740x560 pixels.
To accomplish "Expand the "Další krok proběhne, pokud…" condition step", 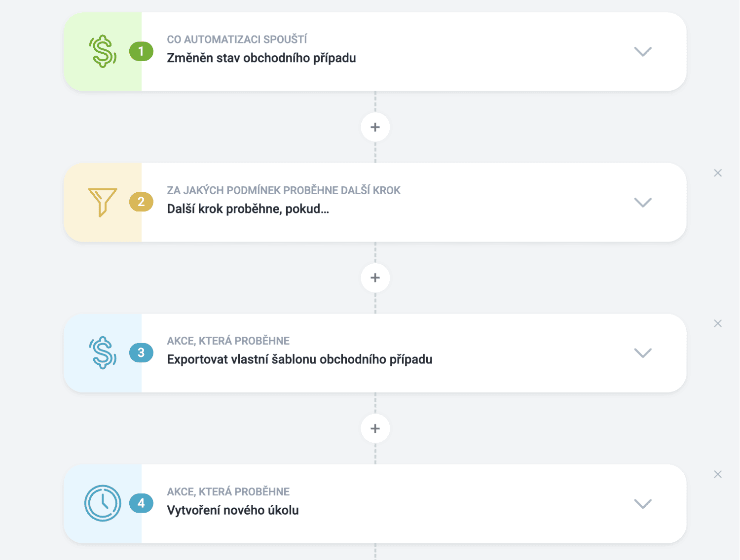I will [x=643, y=203].
